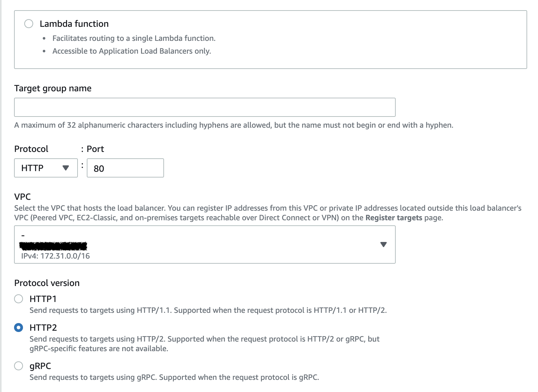The height and width of the screenshot is (392, 538).
Task: Focus the empty Target group name field
Action: (204, 107)
